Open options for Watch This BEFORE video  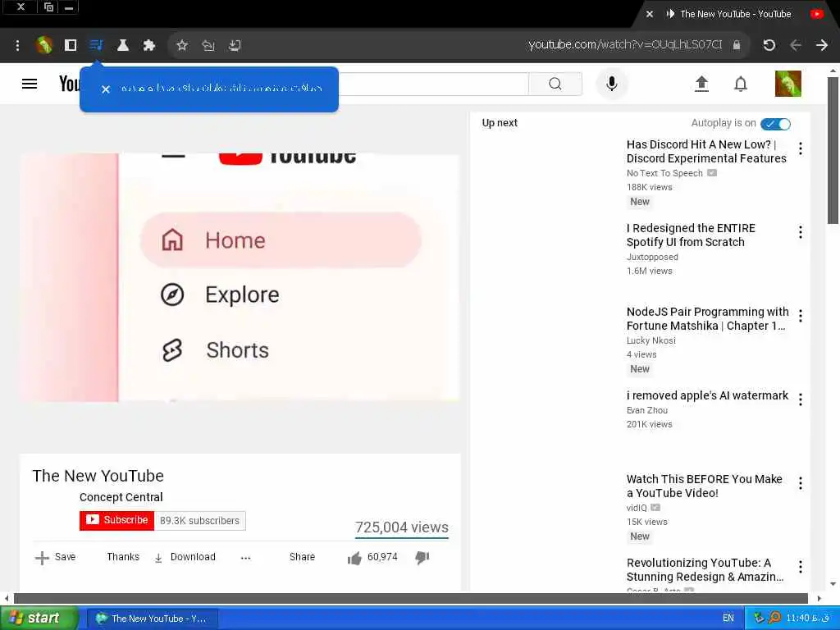(801, 484)
